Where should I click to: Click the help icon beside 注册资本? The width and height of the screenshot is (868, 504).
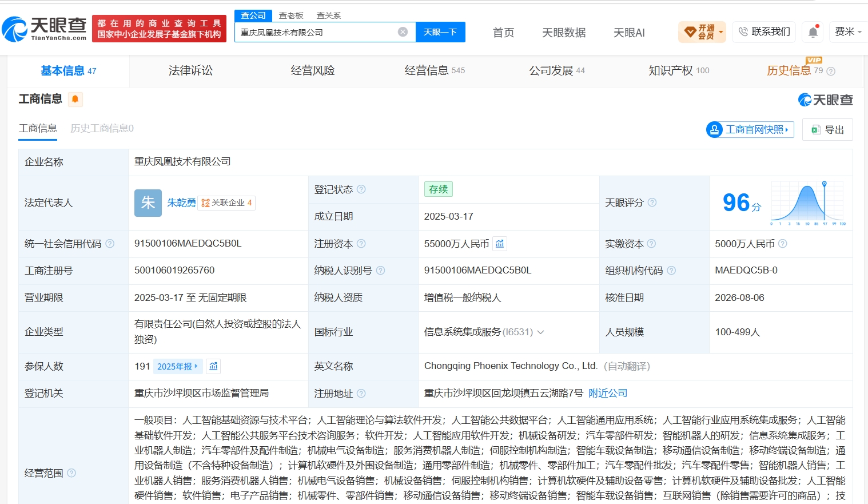(x=361, y=244)
